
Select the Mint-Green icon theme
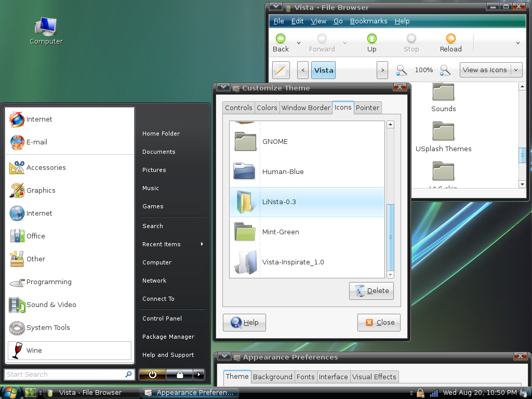307,232
